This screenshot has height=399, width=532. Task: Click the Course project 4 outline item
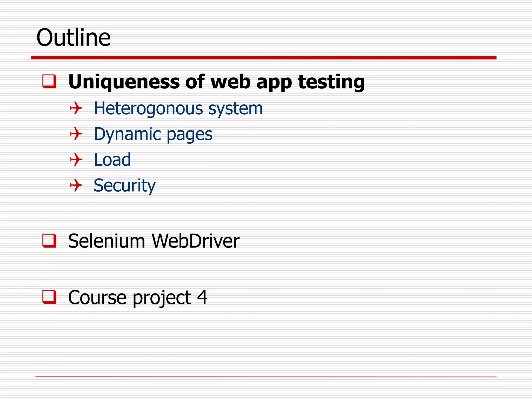[137, 297]
